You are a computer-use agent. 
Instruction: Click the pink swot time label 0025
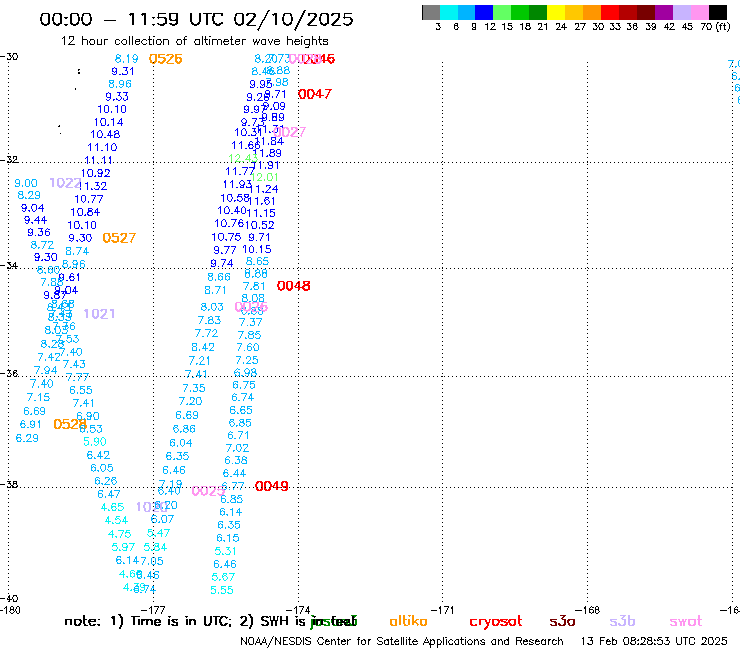click(208, 491)
